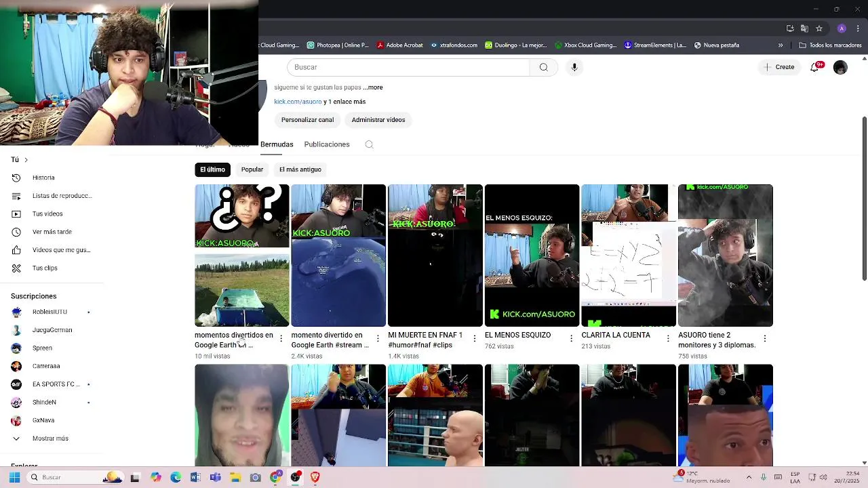
Task: Open options for EL MENOS ESQUIZO short
Action: 571,338
